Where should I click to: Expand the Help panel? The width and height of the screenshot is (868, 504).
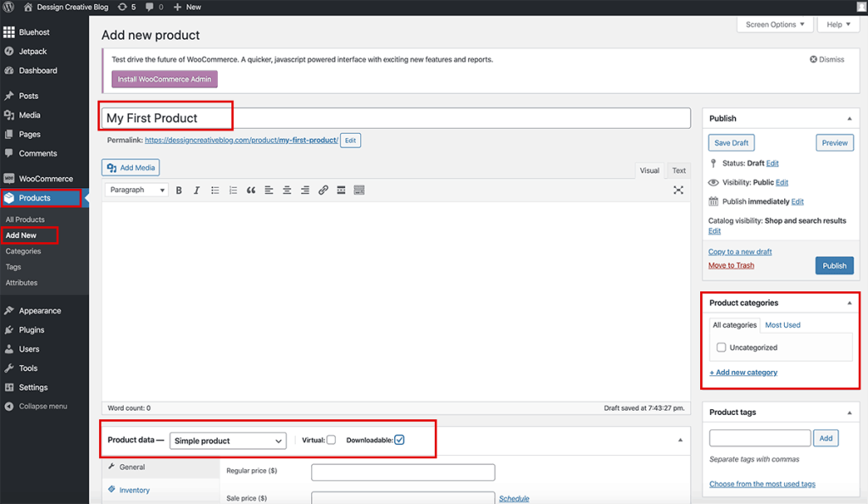(838, 25)
